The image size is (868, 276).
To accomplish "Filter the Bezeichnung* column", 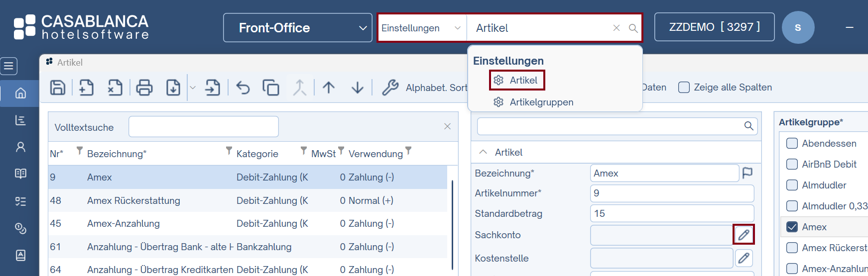I will 229,150.
